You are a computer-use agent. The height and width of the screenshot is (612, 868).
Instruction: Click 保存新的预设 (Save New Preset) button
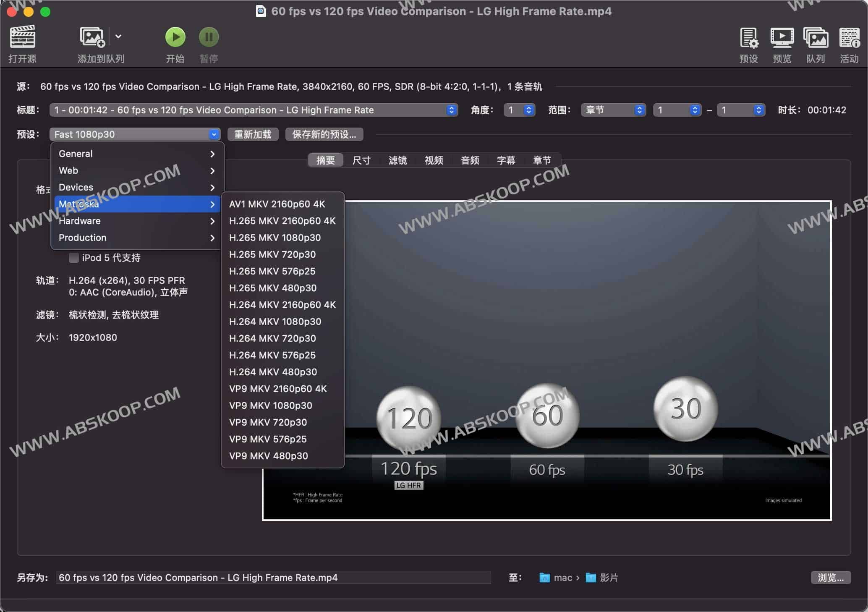(x=324, y=135)
